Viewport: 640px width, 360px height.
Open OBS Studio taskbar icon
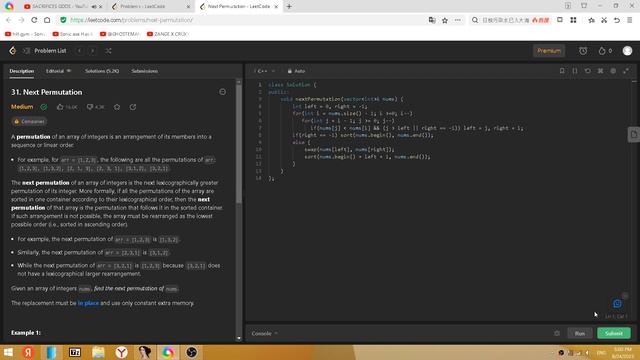coord(191,352)
